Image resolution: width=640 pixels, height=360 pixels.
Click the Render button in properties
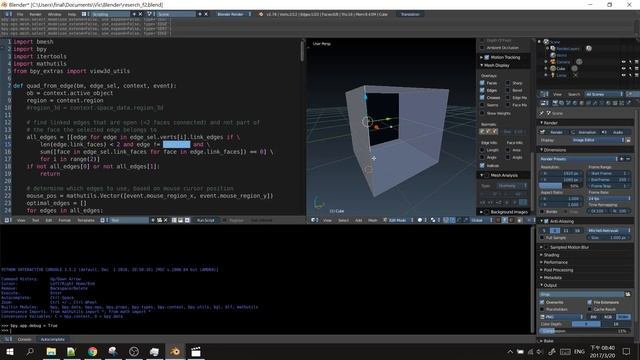click(x=554, y=132)
